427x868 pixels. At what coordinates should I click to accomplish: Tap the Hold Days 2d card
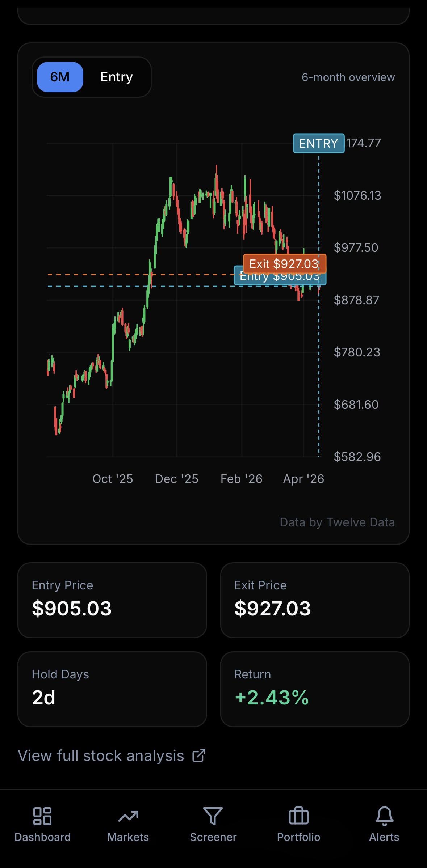click(x=112, y=689)
